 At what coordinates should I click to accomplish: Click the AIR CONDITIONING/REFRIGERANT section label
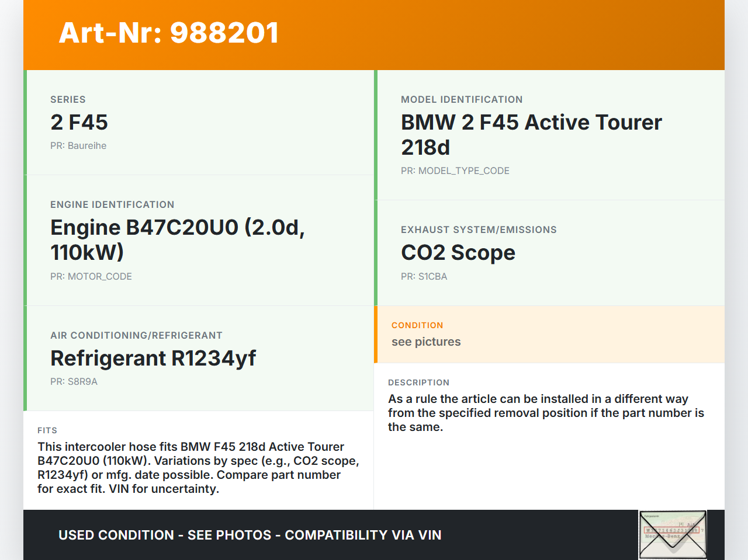[x=136, y=336]
